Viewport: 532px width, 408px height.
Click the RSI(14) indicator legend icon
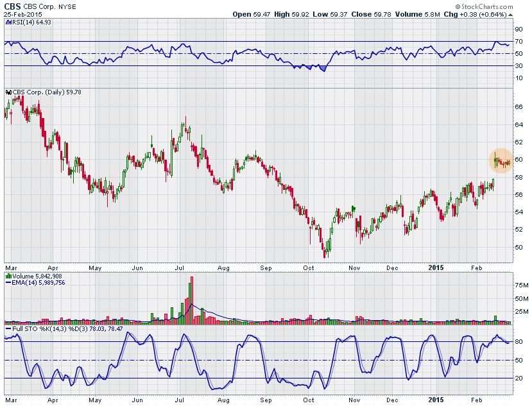(x=6, y=22)
